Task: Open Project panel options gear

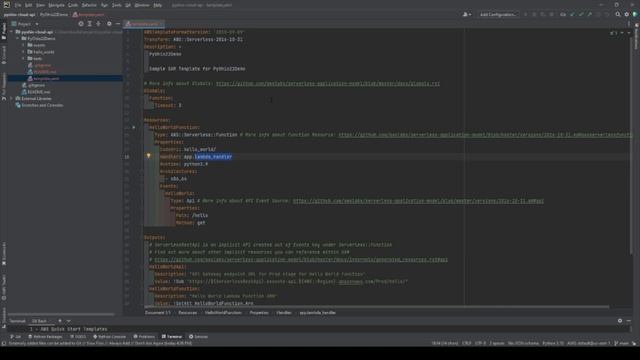Action: [x=109, y=24]
